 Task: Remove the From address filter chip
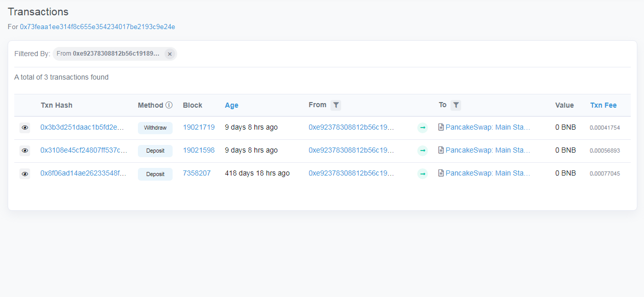[x=170, y=54]
